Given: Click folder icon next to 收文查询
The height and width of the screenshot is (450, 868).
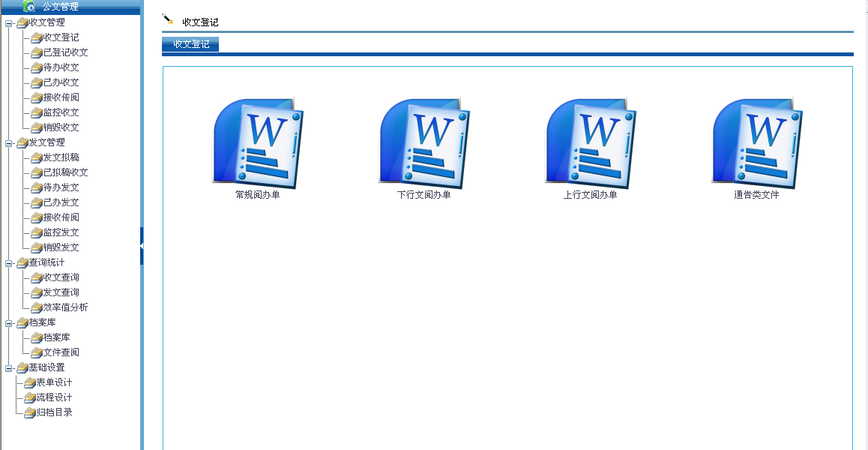Looking at the screenshot, I should tap(37, 277).
